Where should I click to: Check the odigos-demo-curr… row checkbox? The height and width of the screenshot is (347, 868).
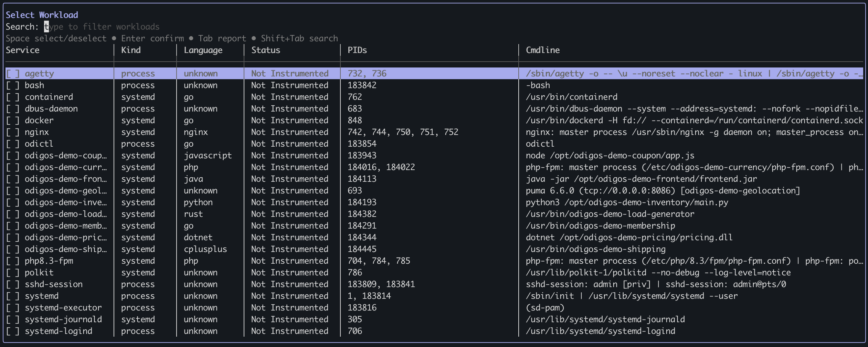click(x=13, y=167)
